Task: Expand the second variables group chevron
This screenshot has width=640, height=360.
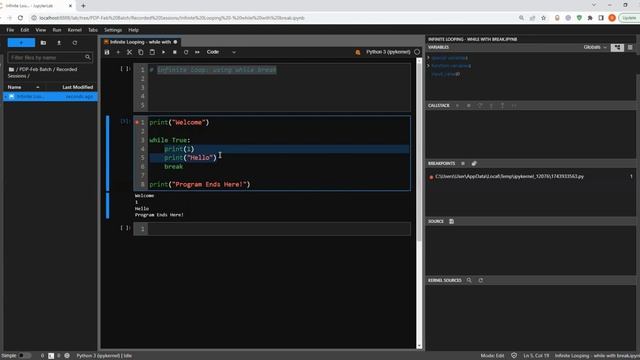Action: click(x=429, y=66)
